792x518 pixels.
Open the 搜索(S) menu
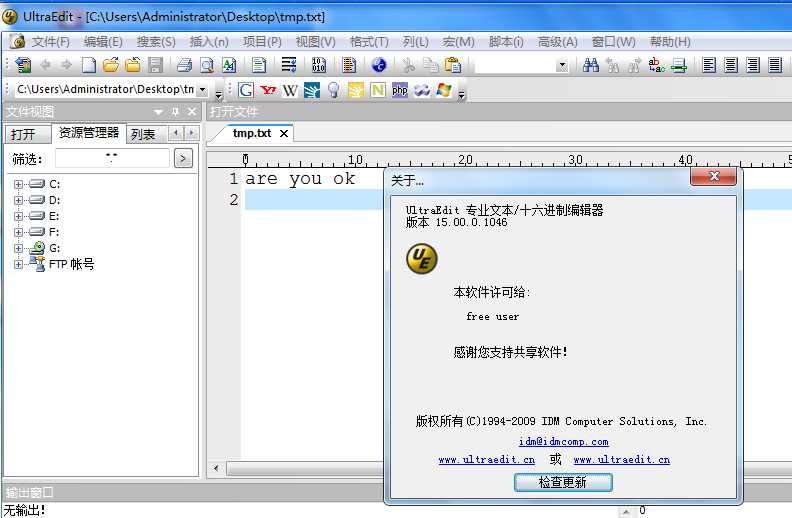156,41
